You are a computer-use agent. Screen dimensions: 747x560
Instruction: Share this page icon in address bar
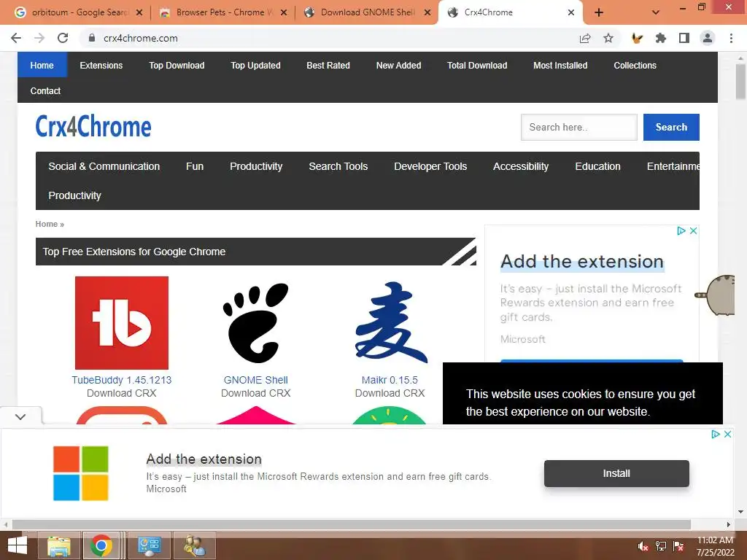click(x=585, y=38)
